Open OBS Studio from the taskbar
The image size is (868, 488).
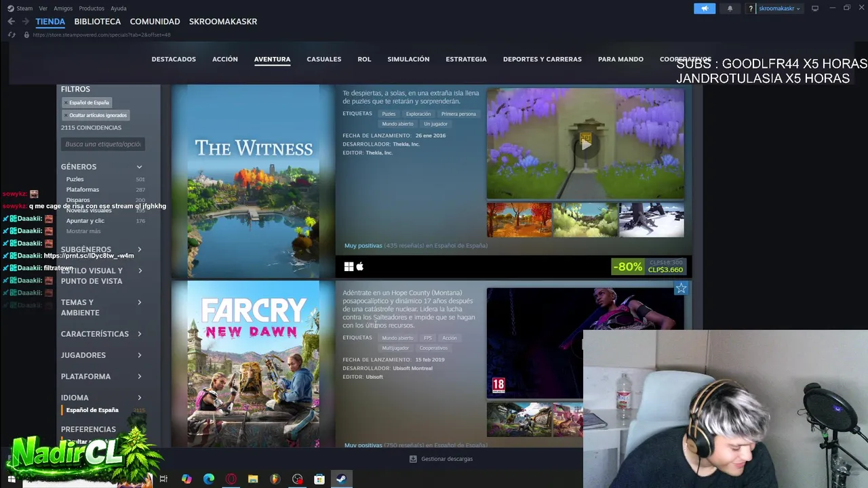[x=298, y=479]
